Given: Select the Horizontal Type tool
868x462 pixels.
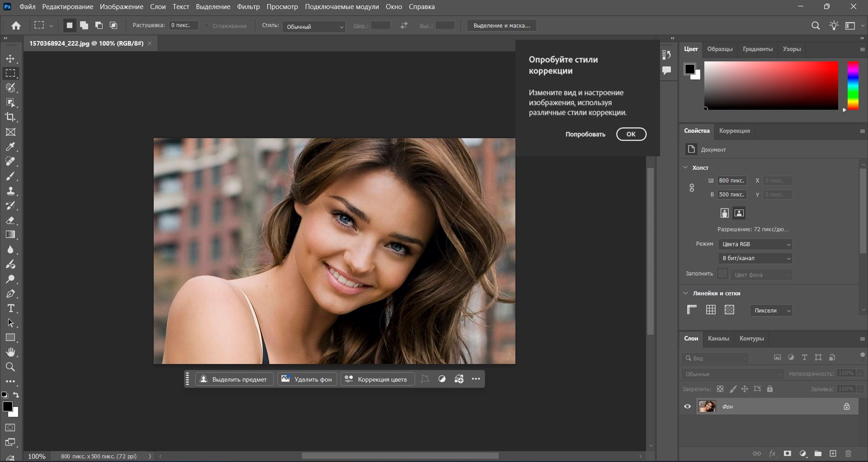Looking at the screenshot, I should coord(10,308).
